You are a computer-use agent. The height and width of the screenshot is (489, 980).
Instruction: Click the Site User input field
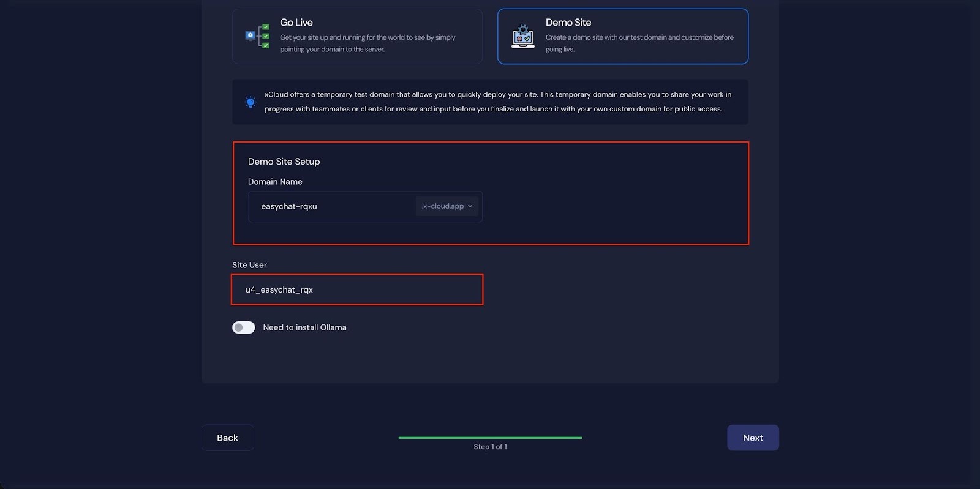pos(357,289)
